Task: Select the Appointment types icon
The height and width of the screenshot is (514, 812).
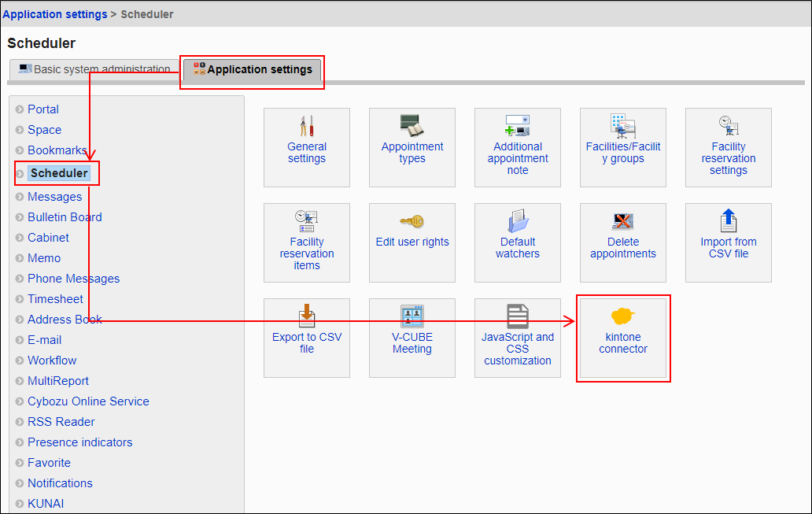Action: point(412,148)
